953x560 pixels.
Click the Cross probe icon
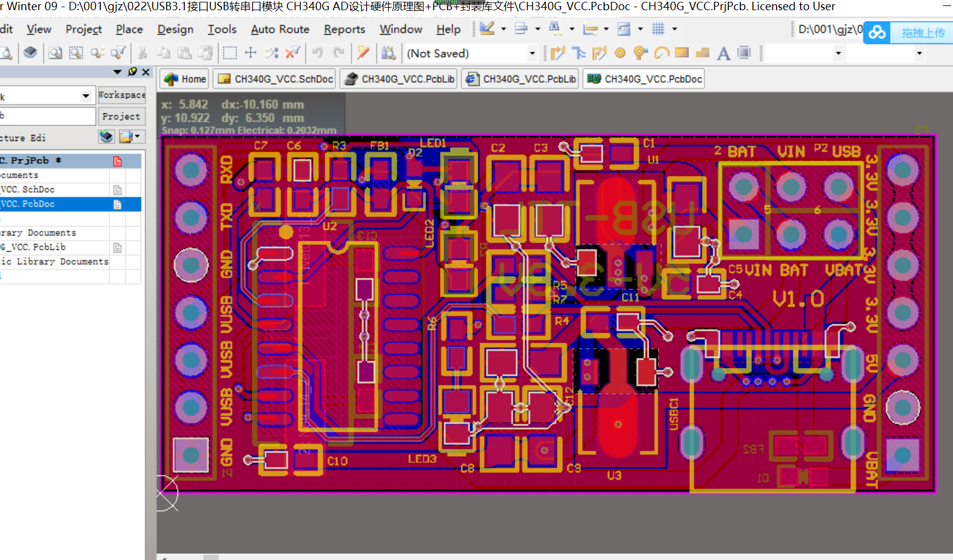point(363,53)
